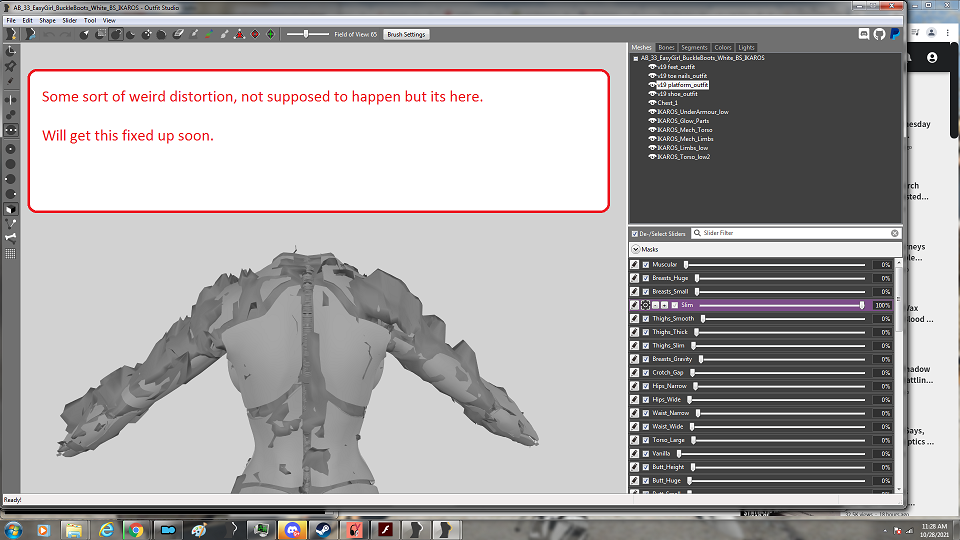The width and height of the screenshot is (960, 540).
Task: Click the Slim slider handle at 100%
Action: [862, 305]
